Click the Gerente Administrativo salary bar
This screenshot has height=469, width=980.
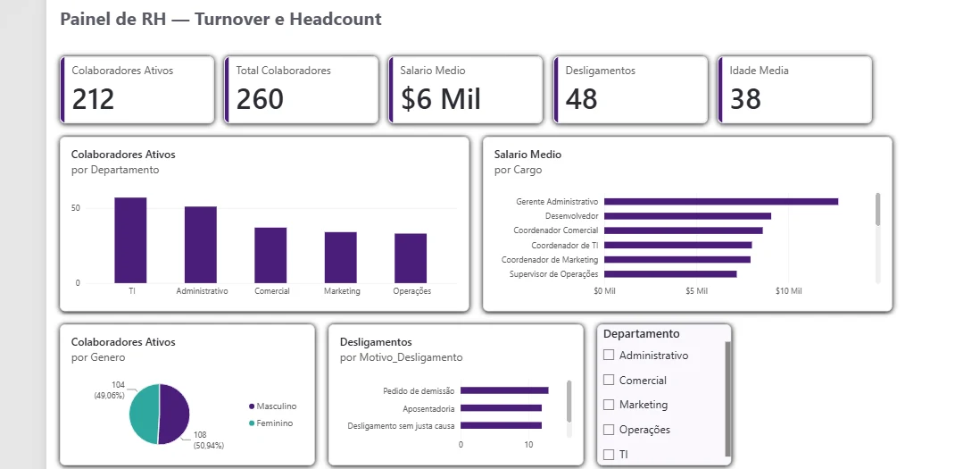pyautogui.click(x=721, y=201)
